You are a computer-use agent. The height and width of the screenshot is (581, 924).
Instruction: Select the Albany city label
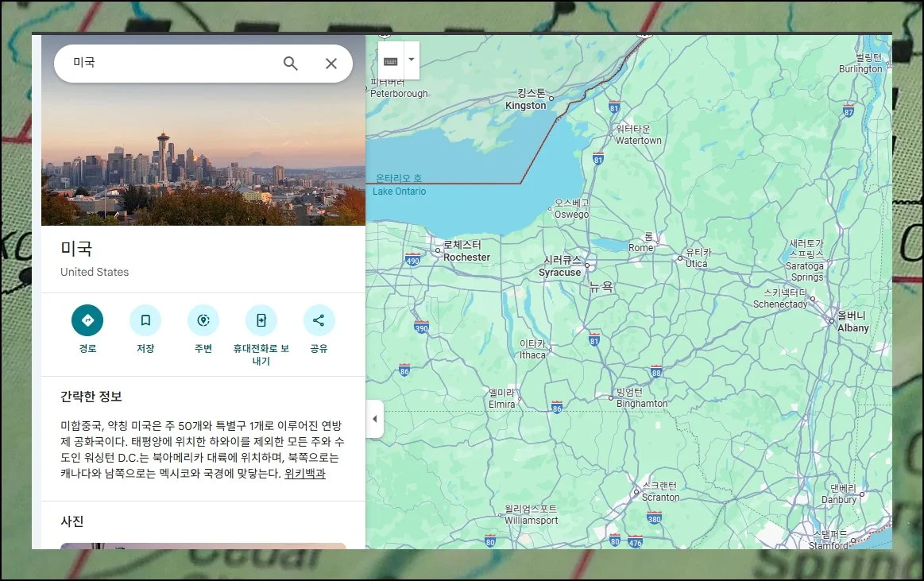point(852,327)
